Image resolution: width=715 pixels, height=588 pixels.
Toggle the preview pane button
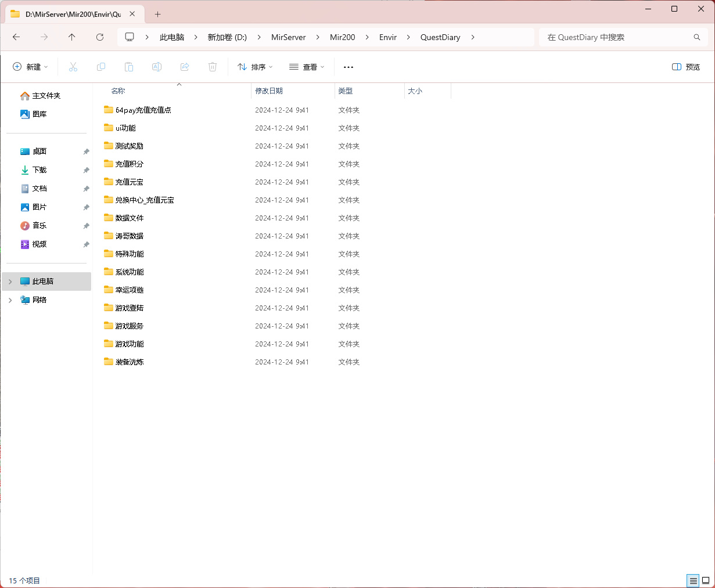click(686, 67)
